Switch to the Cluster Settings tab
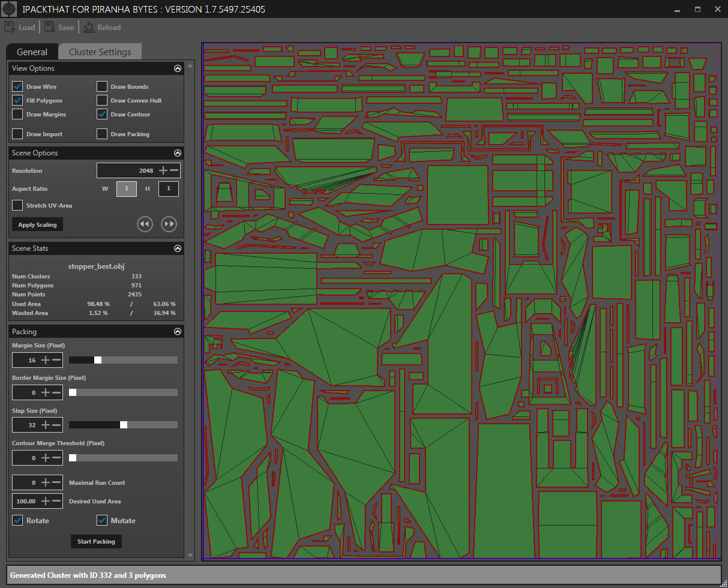This screenshot has width=728, height=588. tap(100, 52)
